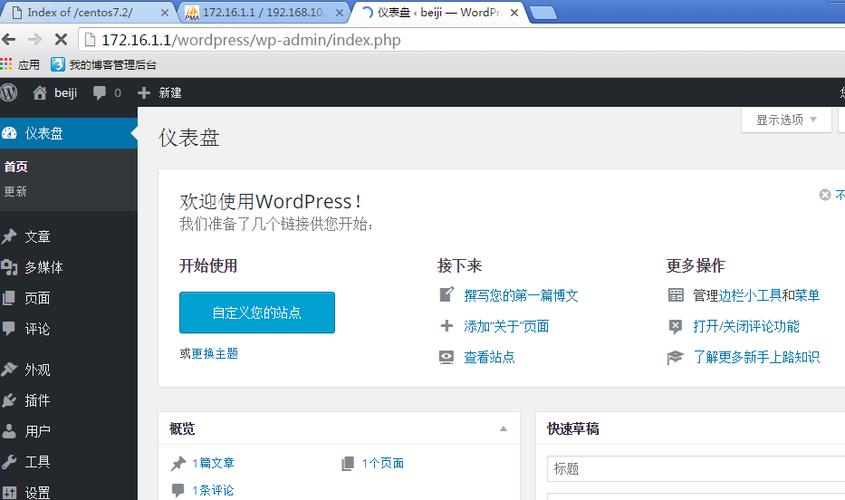Close the Index of /centos7.2/ tab

tap(165, 12)
